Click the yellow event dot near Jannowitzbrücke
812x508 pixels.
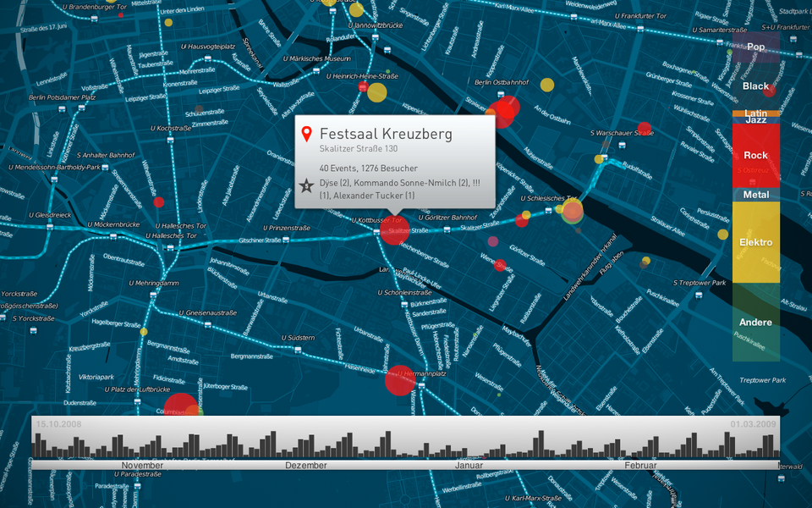pos(355,12)
